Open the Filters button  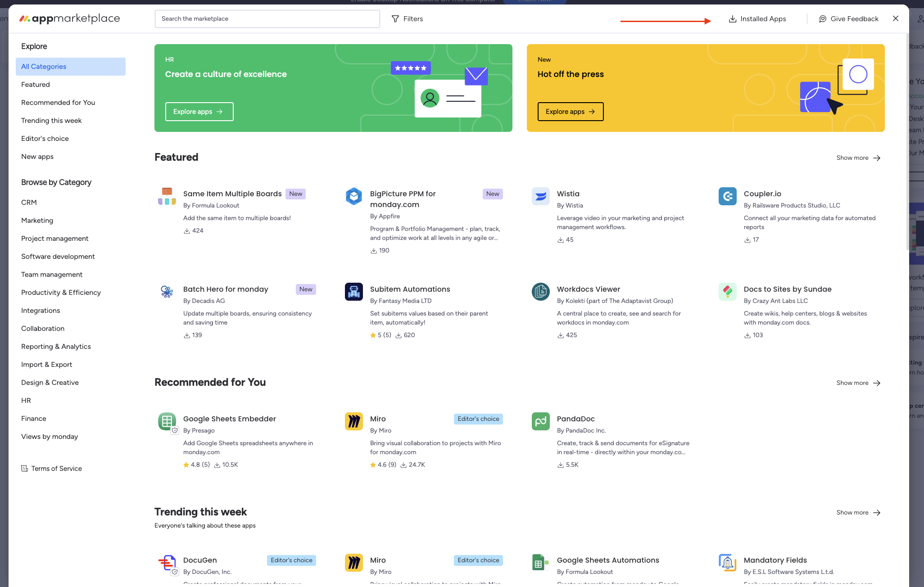(x=407, y=19)
